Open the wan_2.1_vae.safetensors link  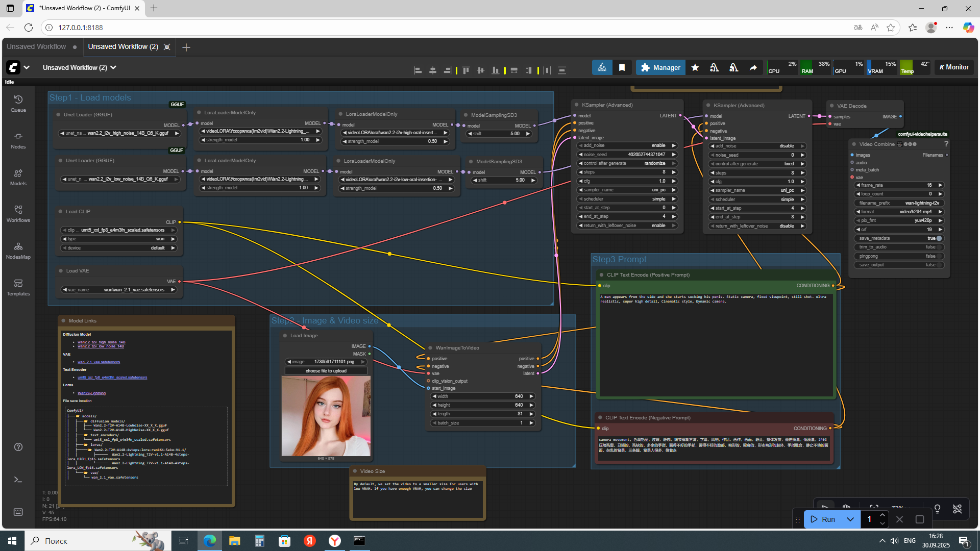99,362
